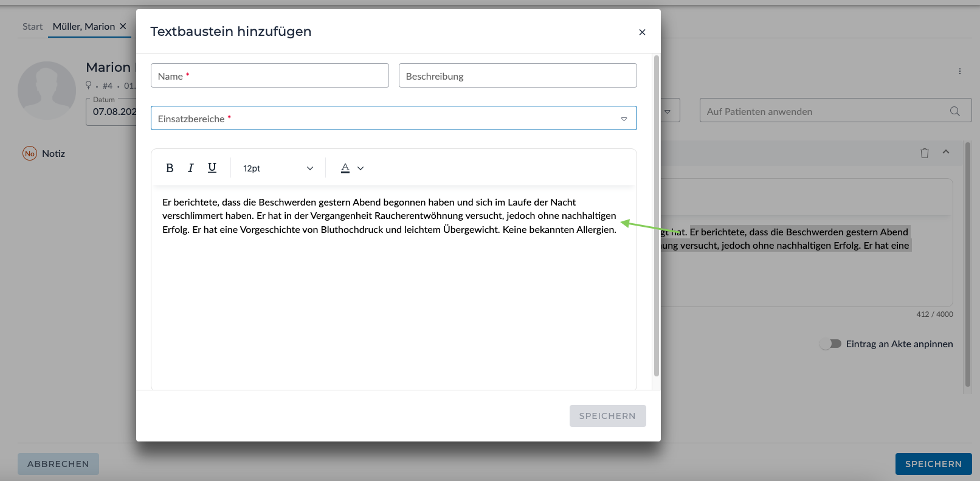
Task: Expand the Einsatzbereiche dropdown
Action: (624, 119)
